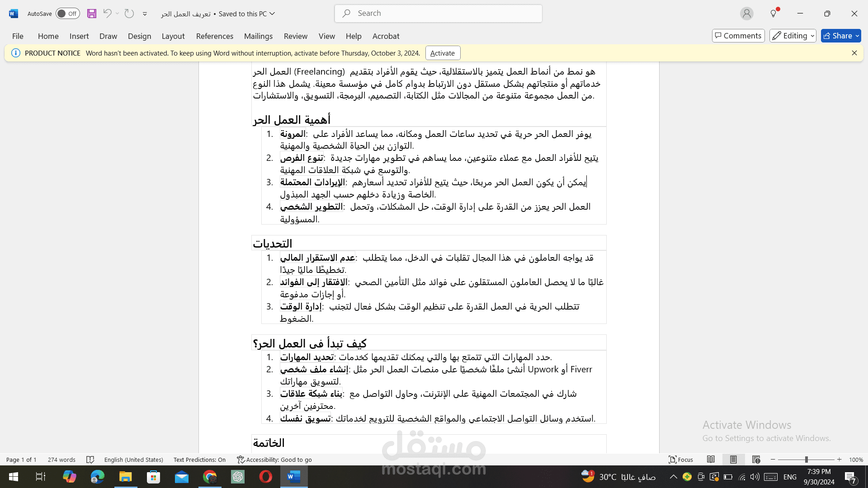Switch to the Review ribbon tab
The width and height of the screenshot is (868, 488).
[295, 36]
